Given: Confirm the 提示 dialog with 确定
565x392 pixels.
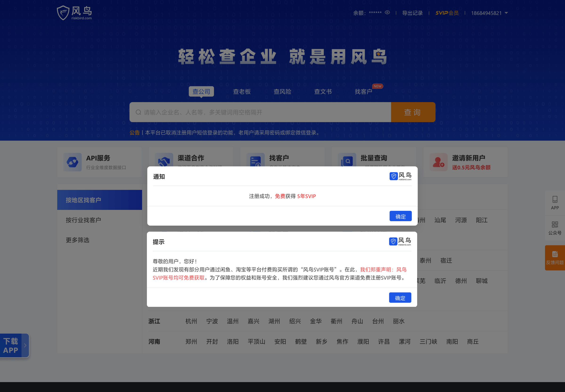Looking at the screenshot, I should [x=400, y=298].
